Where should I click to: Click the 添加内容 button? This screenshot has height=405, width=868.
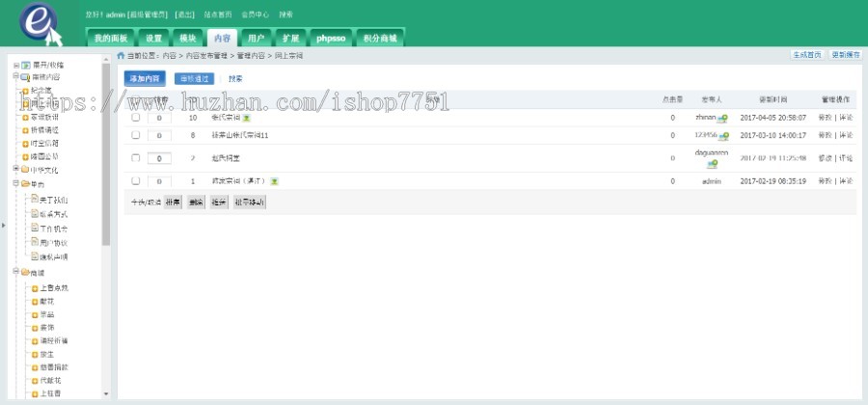pos(145,78)
